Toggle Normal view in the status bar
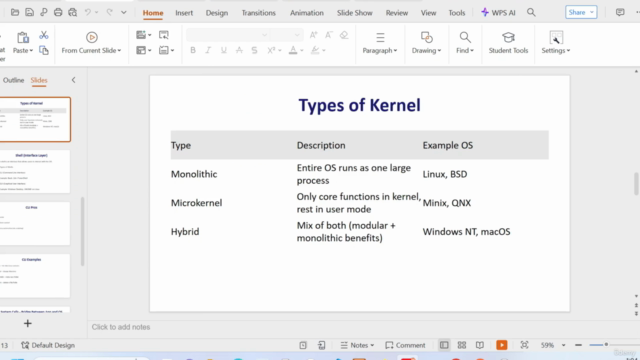Viewport: 640px width, 360px height. pyautogui.click(x=444, y=345)
